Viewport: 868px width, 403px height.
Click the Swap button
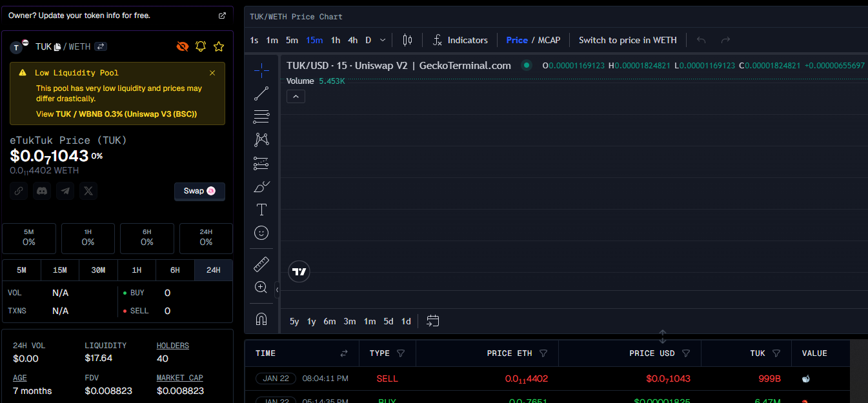coord(199,191)
